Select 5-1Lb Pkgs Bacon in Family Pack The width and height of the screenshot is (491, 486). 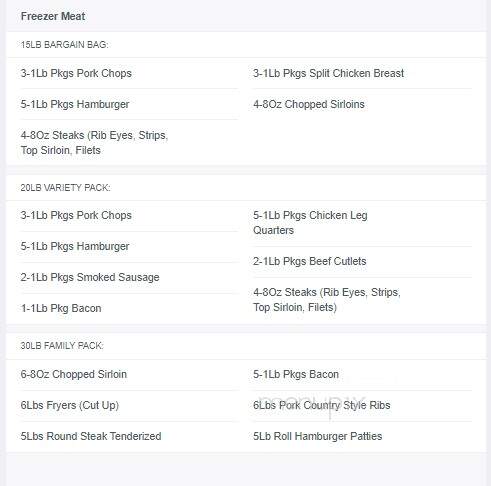296,374
